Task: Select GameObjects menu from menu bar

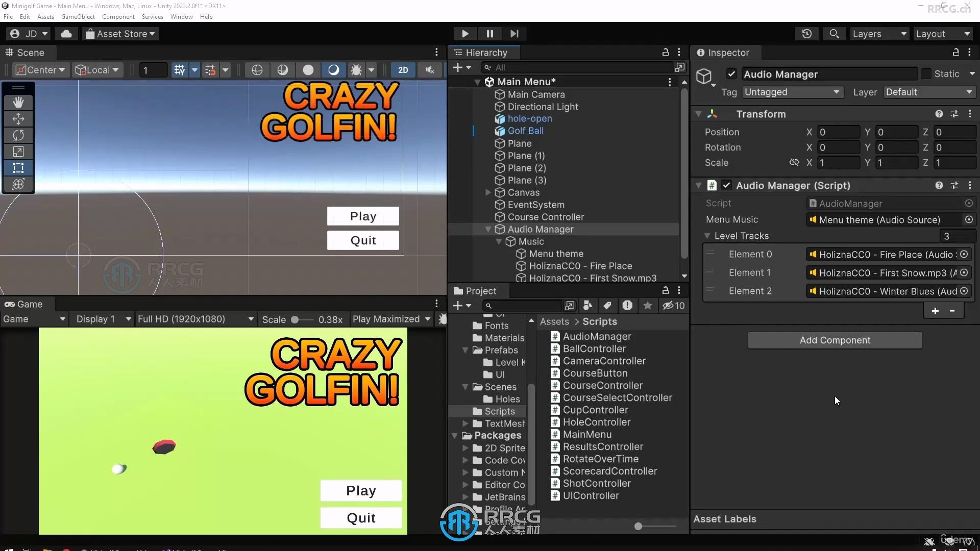Action: pos(78,16)
